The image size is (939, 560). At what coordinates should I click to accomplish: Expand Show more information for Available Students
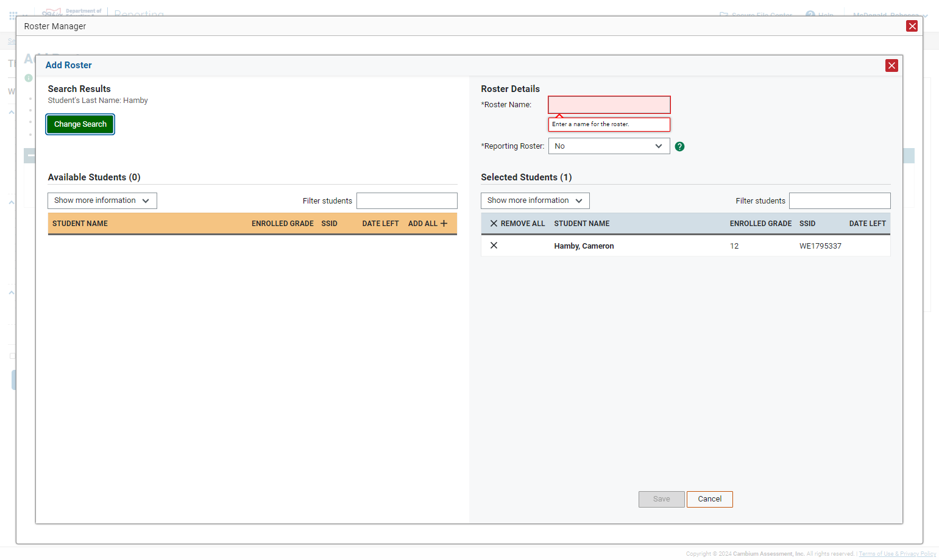102,200
